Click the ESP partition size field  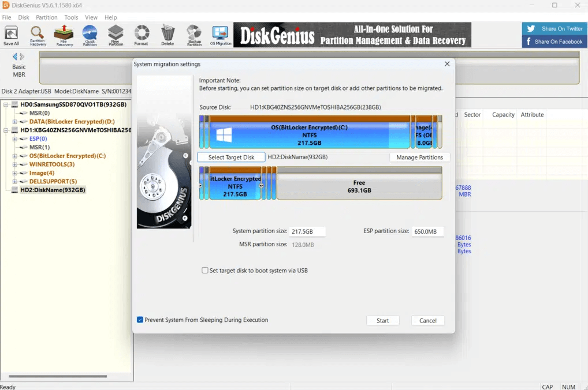(427, 231)
